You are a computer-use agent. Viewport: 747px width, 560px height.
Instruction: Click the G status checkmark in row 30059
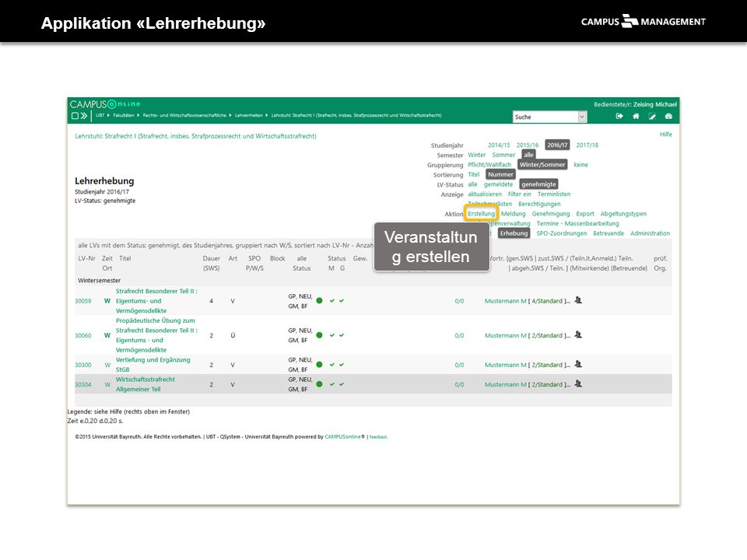pyautogui.click(x=342, y=301)
